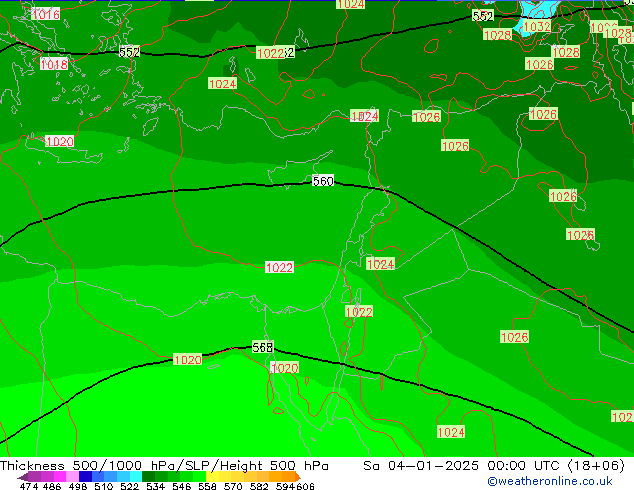634x490 pixels.
Task: Click the 582 legend value
Action: (x=259, y=486)
